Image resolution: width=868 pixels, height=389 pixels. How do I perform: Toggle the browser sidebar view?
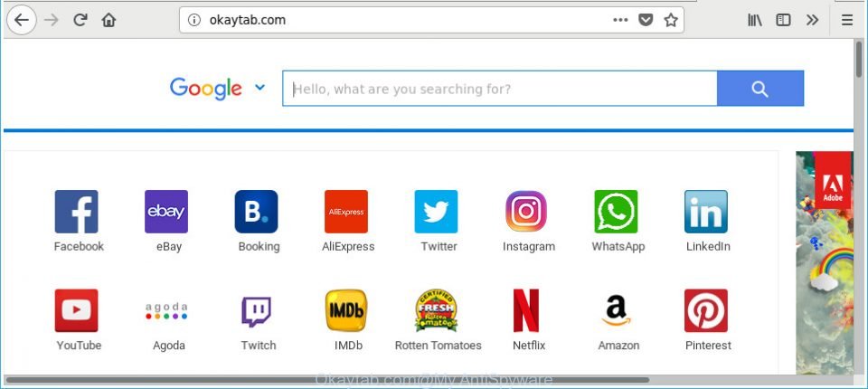click(783, 21)
